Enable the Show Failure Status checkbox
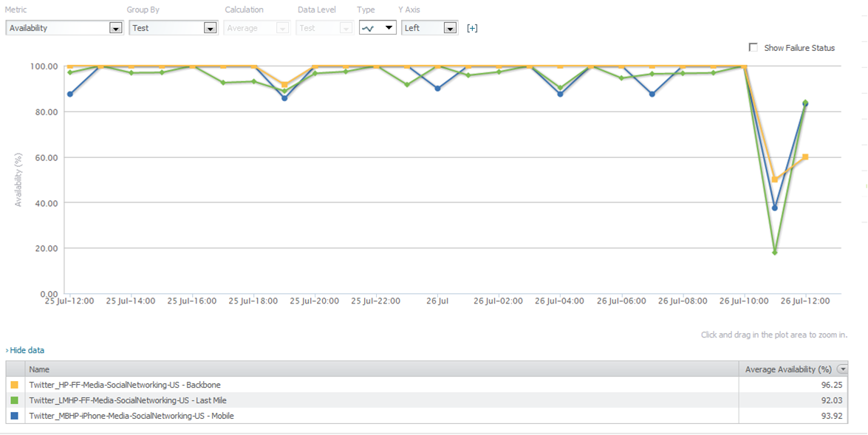Viewport: 868px width, 435px height. point(753,47)
